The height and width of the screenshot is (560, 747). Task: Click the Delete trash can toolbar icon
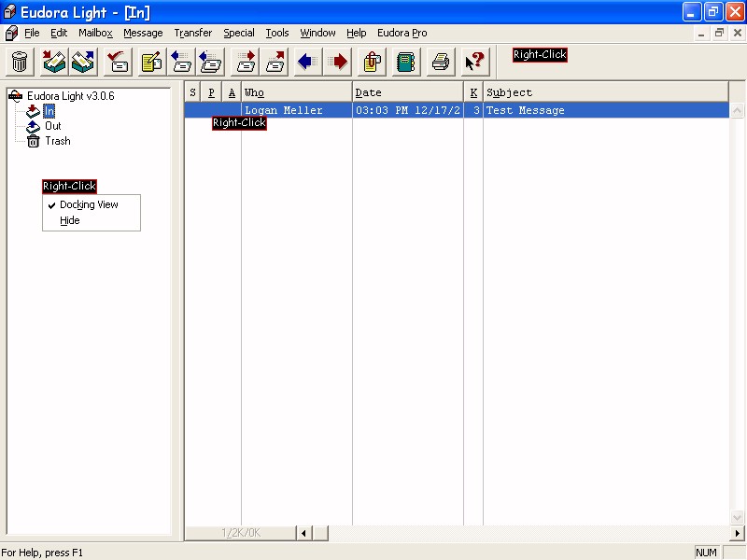20,62
